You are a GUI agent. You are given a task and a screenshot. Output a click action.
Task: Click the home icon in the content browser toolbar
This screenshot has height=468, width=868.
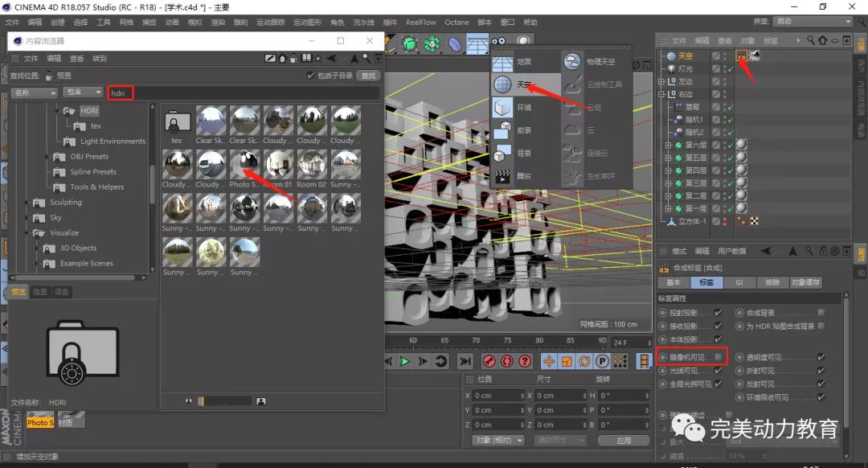tap(282, 58)
